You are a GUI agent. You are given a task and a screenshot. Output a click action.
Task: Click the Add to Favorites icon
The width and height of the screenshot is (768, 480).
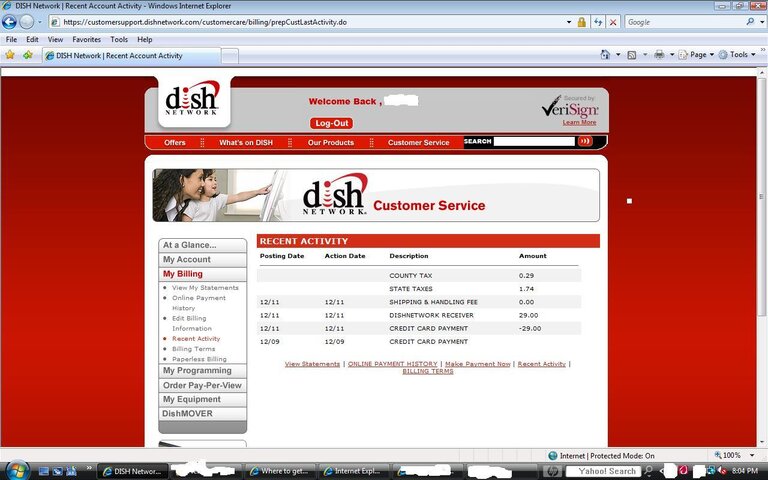[x=28, y=55]
